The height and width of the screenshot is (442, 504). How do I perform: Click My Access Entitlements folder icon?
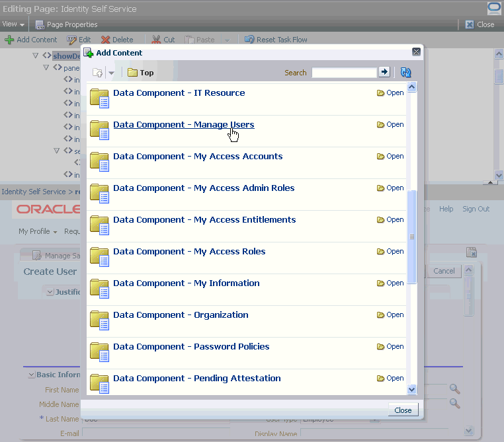click(99, 225)
